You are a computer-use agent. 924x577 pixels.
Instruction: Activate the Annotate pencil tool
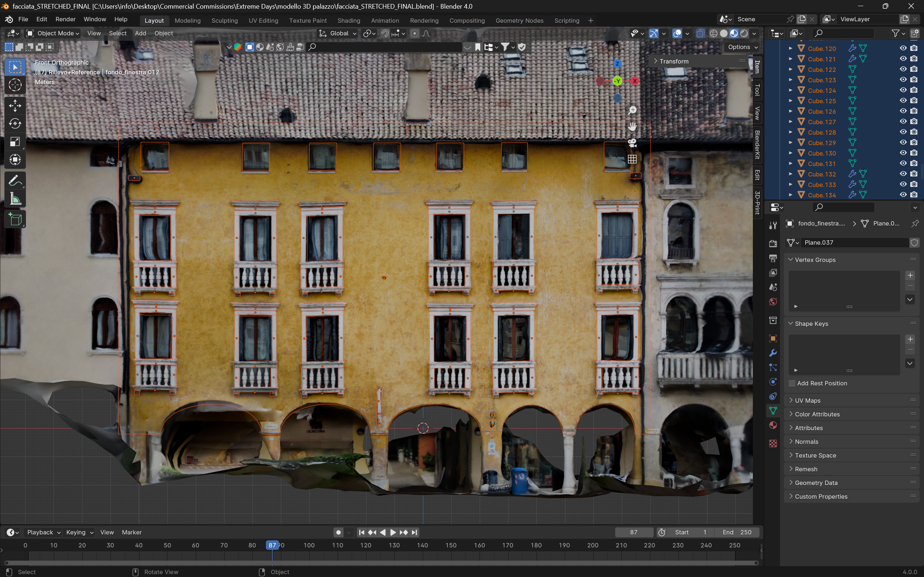coord(15,180)
